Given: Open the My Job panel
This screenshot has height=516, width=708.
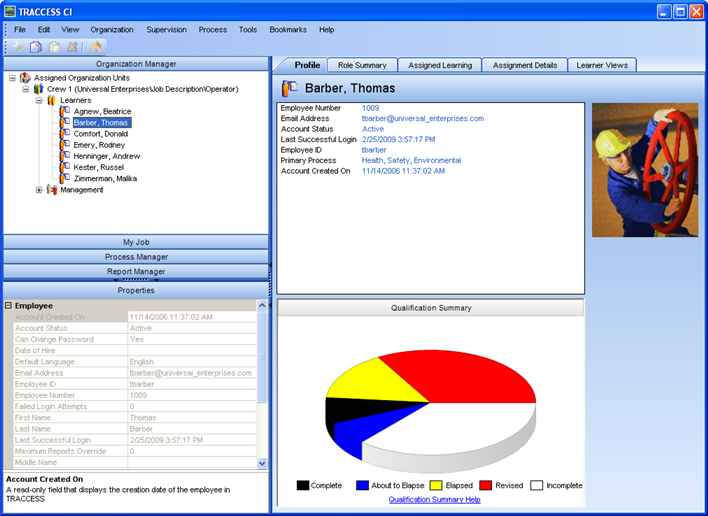Looking at the screenshot, I should pos(136,242).
